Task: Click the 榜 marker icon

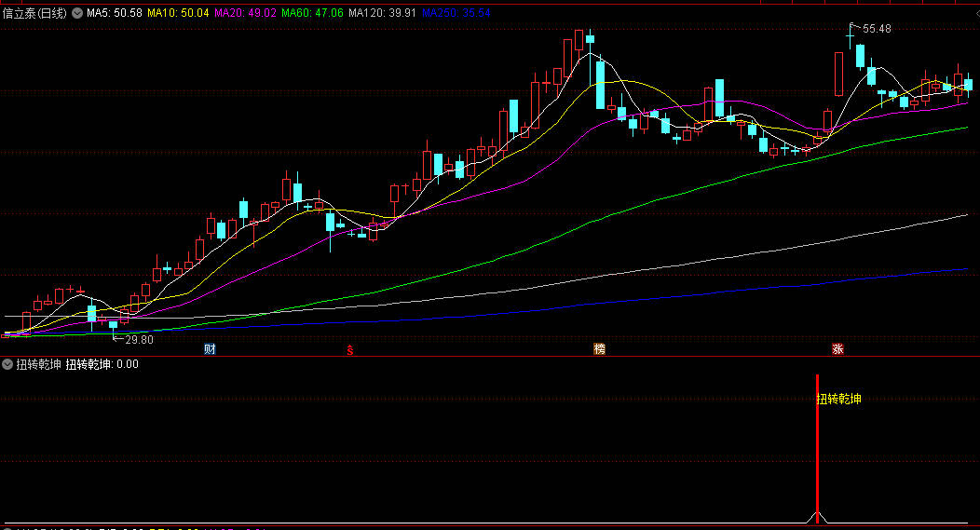Action: (x=599, y=348)
